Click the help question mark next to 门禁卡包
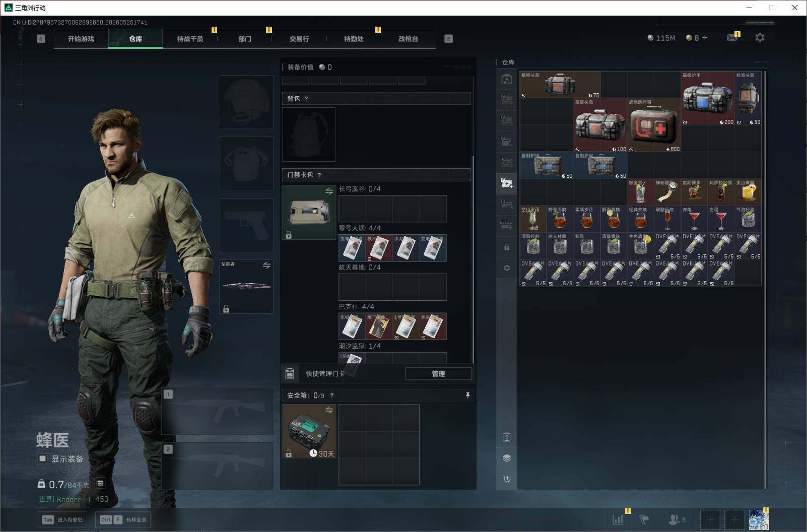 319,175
